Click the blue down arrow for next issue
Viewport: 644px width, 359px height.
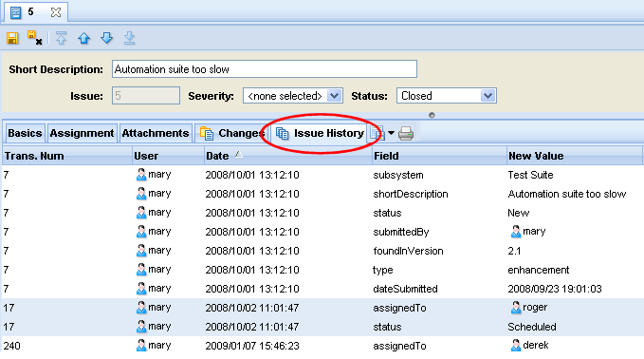107,38
